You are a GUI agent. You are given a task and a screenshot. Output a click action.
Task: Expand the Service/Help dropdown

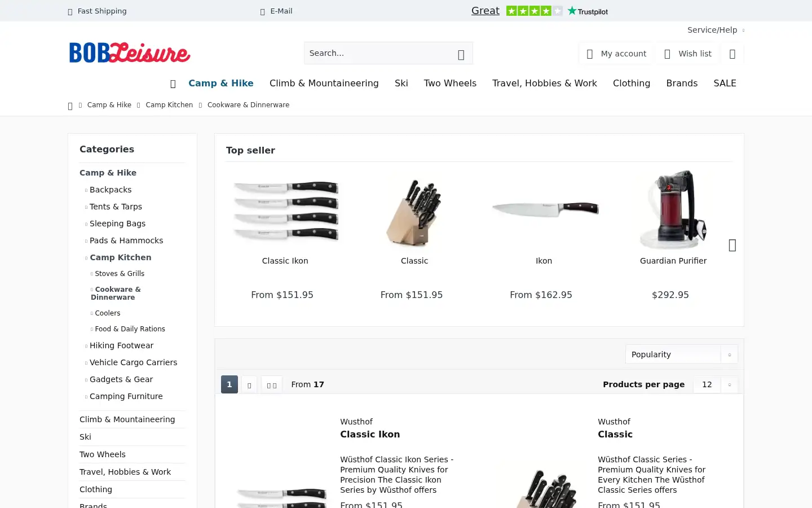[x=716, y=30]
